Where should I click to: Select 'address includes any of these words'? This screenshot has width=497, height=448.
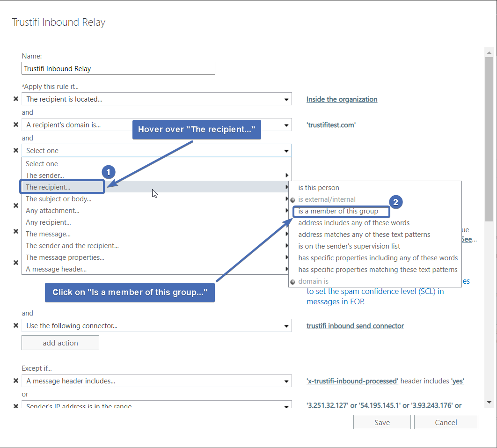pos(375,223)
